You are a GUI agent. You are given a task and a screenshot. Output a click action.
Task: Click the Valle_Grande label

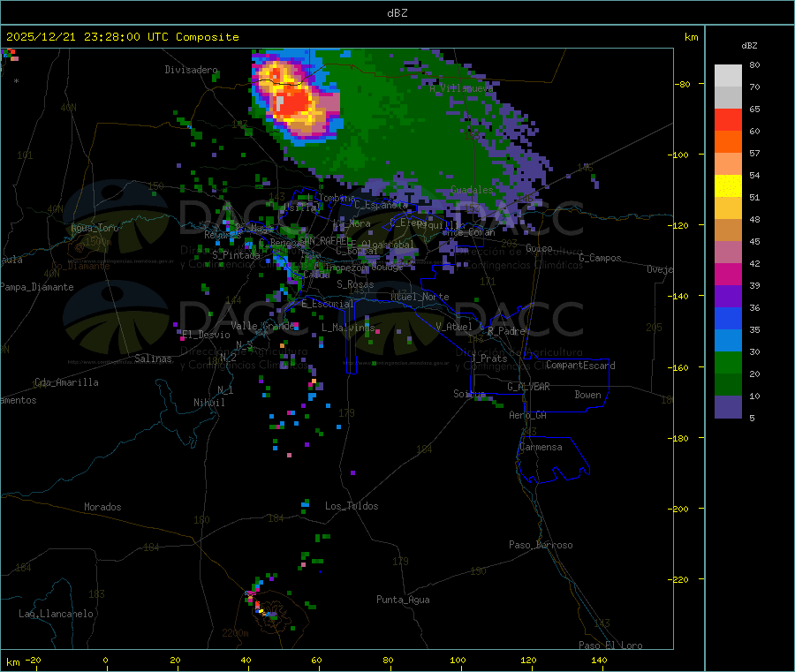[x=262, y=326]
